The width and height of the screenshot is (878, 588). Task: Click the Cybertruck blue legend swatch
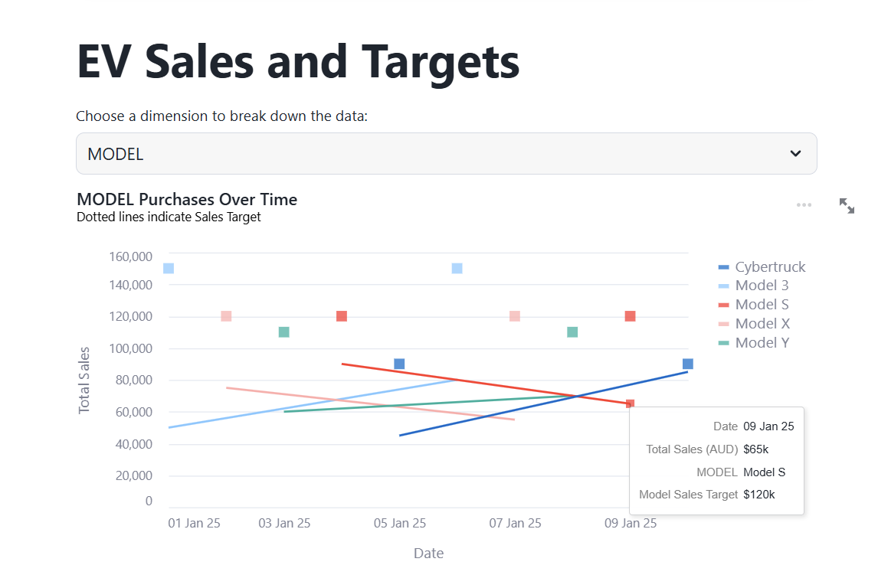[x=723, y=267]
